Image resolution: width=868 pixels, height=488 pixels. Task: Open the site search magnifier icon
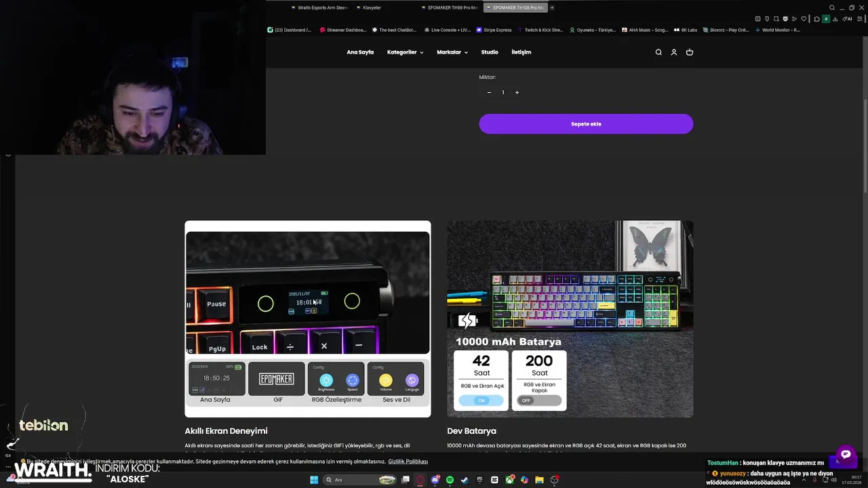click(x=658, y=52)
